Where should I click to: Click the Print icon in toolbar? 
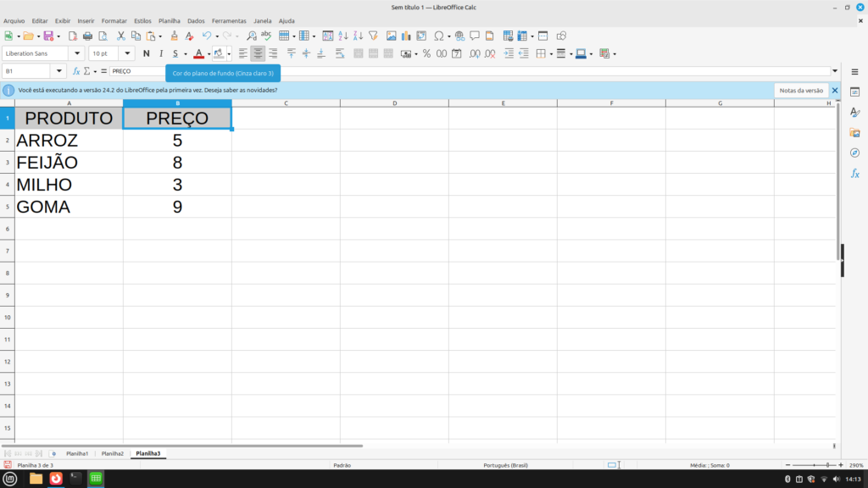87,36
